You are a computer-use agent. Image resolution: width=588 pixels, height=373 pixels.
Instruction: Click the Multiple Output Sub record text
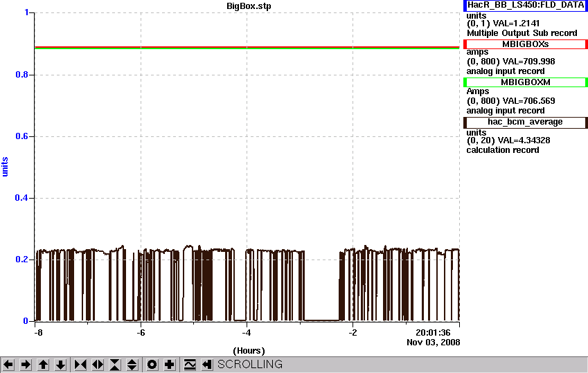522,33
